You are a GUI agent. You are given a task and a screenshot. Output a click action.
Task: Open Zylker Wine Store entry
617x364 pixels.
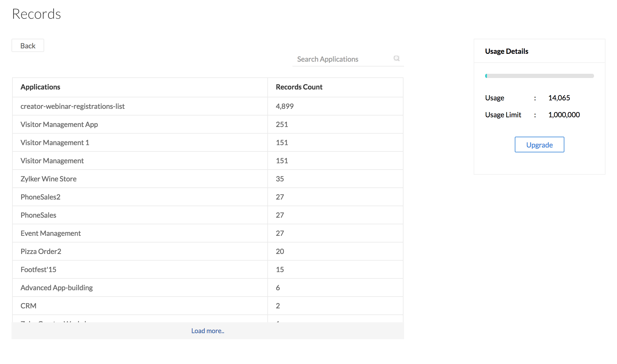[x=48, y=179]
